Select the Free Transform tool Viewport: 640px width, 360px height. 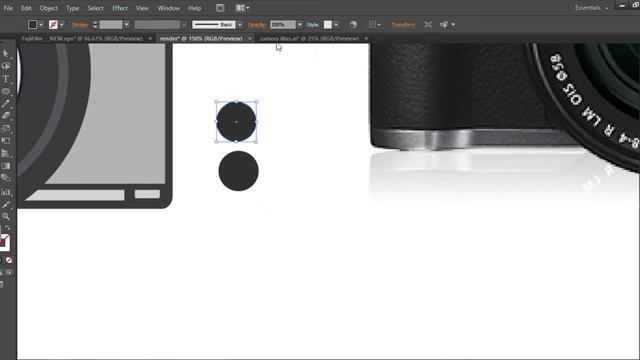click(6, 141)
